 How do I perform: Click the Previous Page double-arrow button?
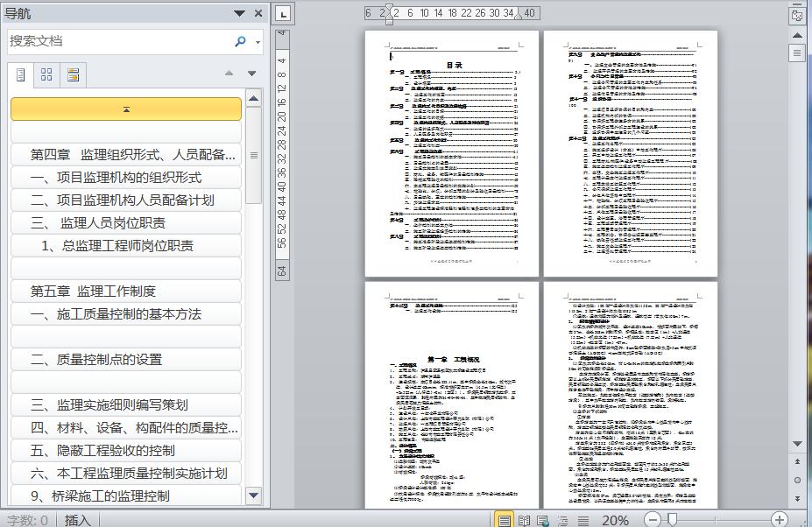click(797, 460)
